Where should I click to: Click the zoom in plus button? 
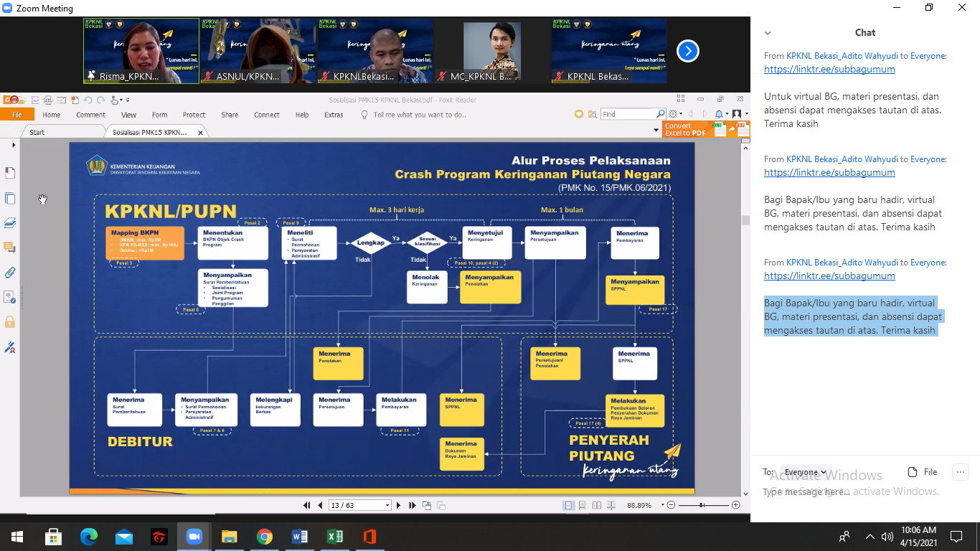(735, 505)
